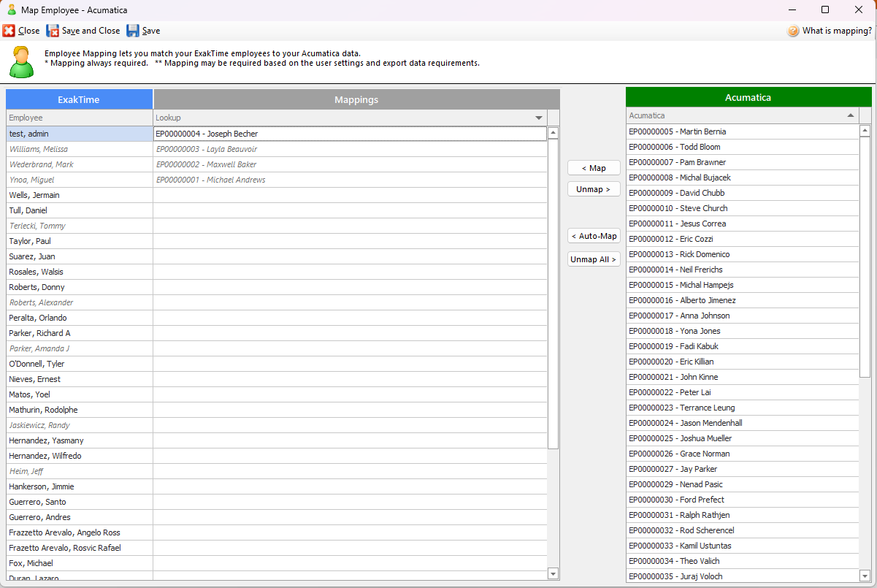Select EP00000034 - Theo Valich

click(743, 561)
